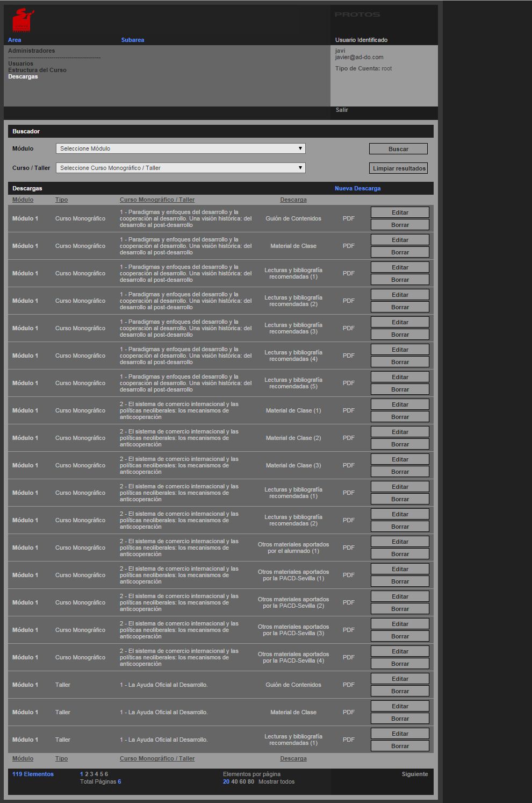Go to page 6 of results
This screenshot has height=803, width=532.
(106, 774)
